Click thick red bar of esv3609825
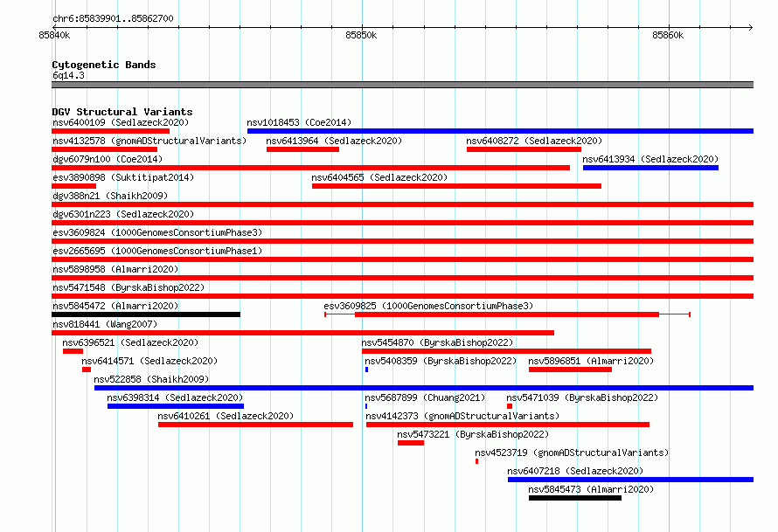The image size is (778, 532). click(x=507, y=314)
